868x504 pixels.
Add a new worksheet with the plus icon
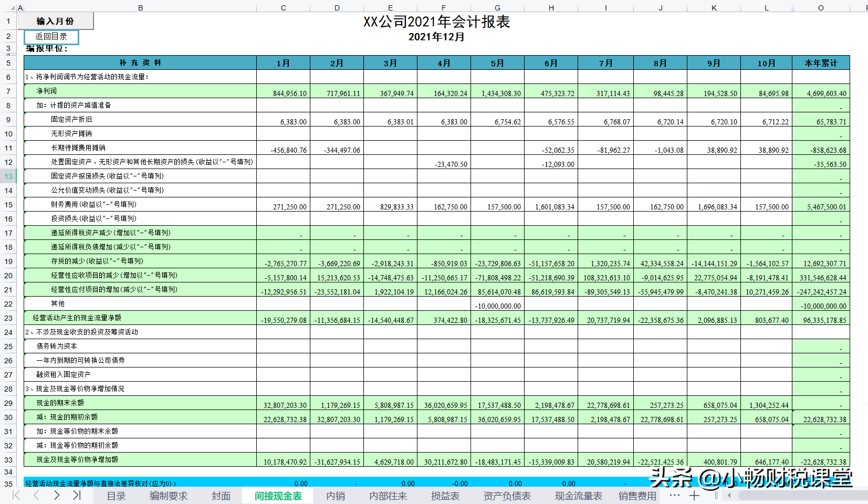click(x=694, y=495)
